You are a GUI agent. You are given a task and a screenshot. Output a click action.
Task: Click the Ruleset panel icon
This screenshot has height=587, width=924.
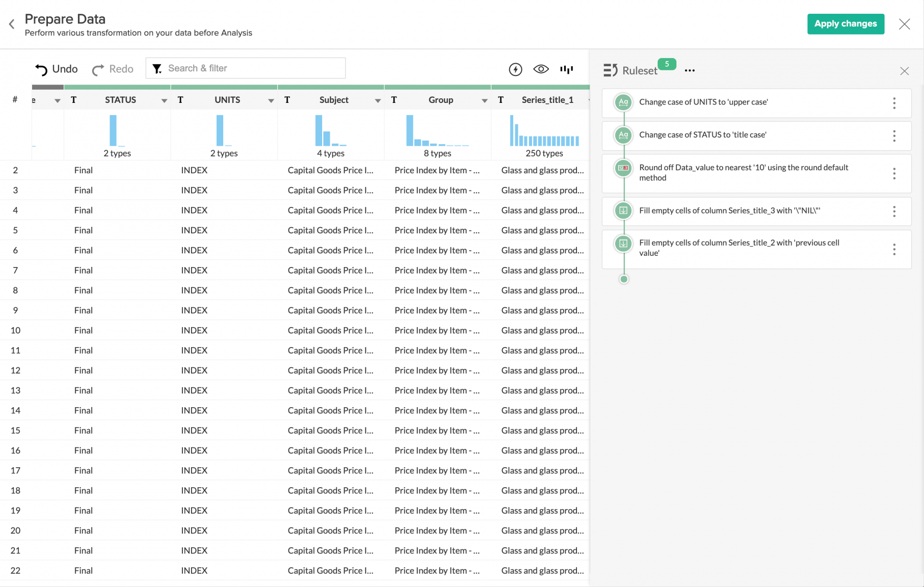[610, 70]
